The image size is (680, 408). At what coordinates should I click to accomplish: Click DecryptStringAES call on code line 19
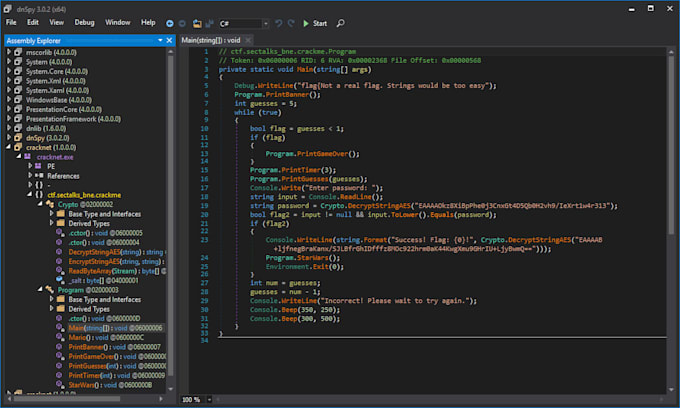(x=379, y=206)
